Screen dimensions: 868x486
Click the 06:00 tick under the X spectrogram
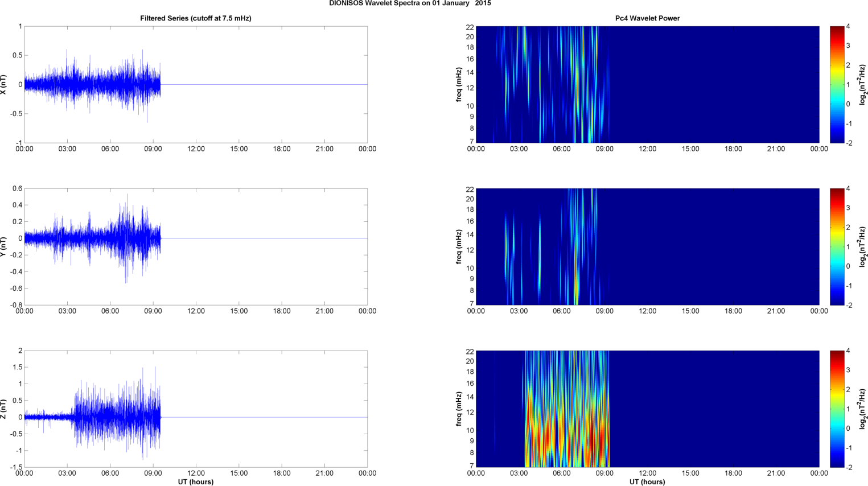pos(562,149)
